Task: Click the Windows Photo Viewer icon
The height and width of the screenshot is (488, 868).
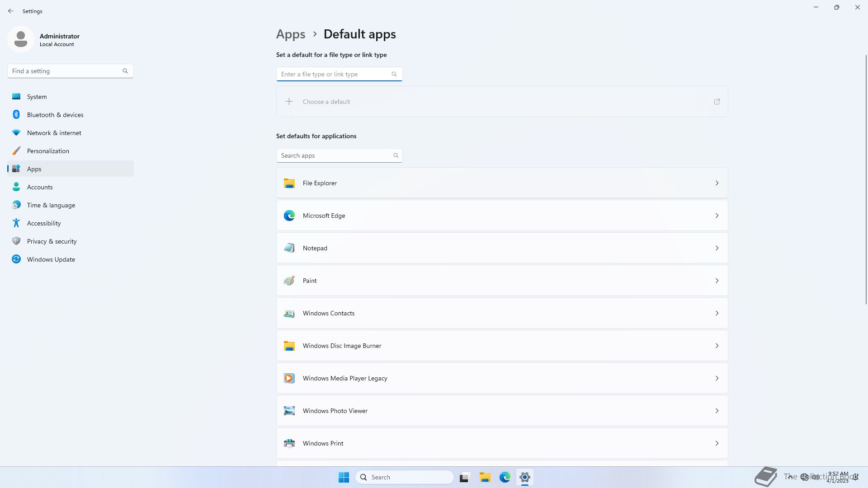Action: pyautogui.click(x=289, y=411)
